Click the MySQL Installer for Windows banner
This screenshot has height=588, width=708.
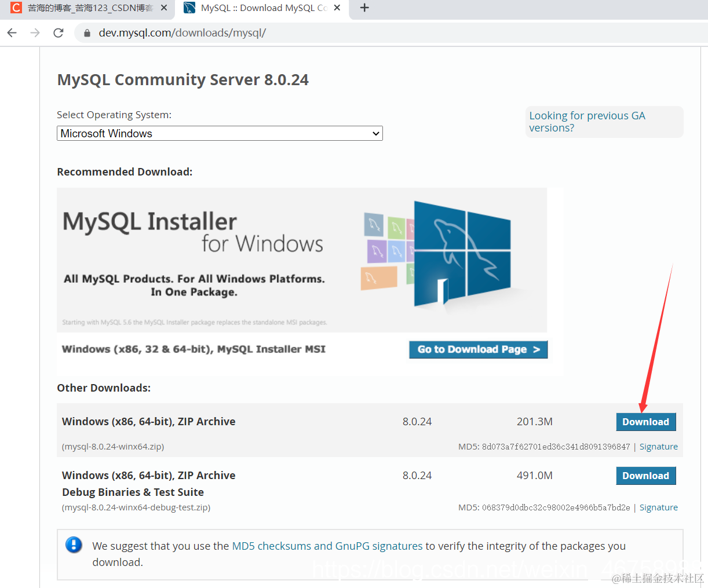pos(302,260)
